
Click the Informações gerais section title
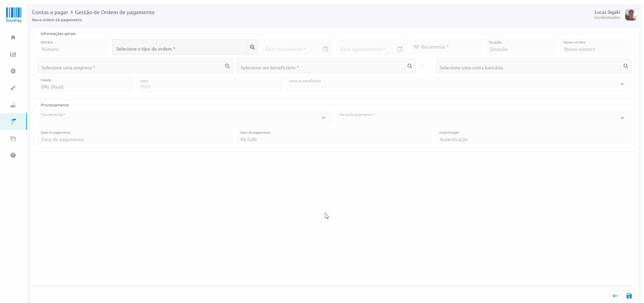point(58,34)
